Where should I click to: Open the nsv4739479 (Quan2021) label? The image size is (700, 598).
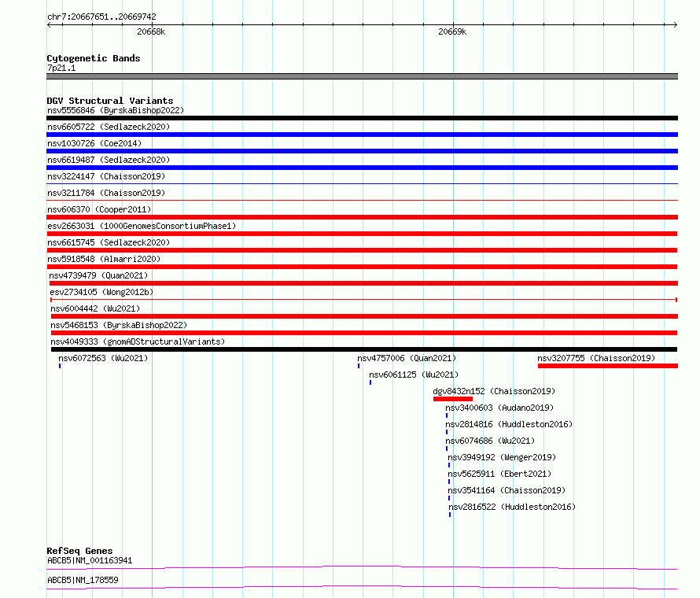coord(98,275)
